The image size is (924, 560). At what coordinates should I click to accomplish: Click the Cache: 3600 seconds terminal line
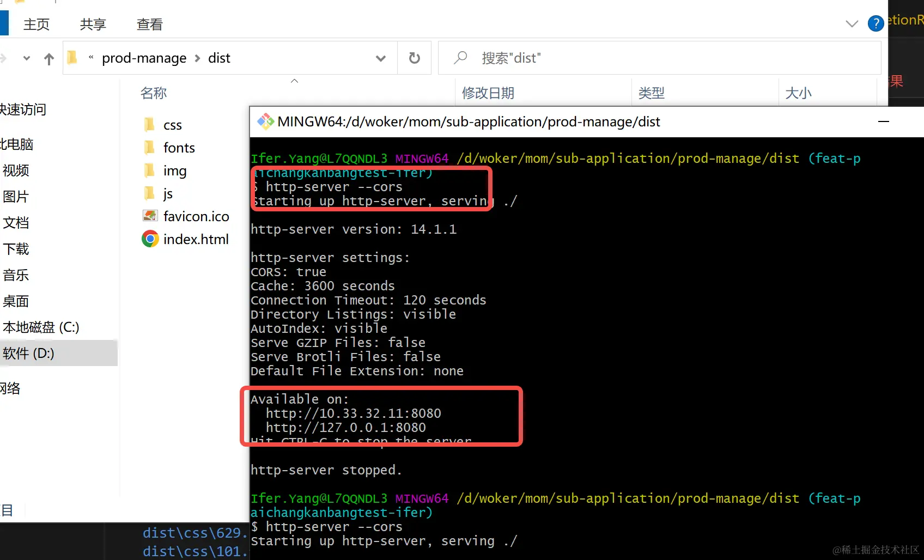click(x=323, y=286)
